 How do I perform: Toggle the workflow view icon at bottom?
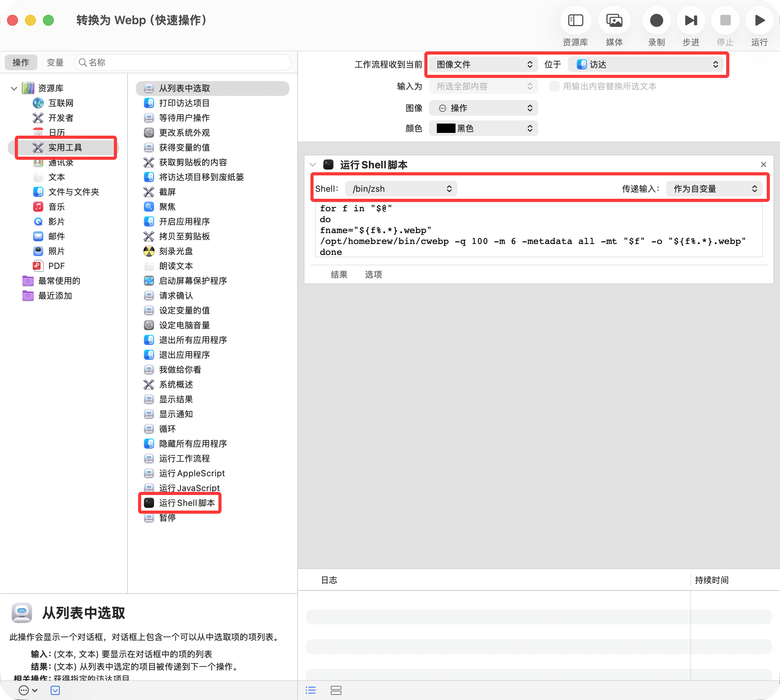coord(336,690)
